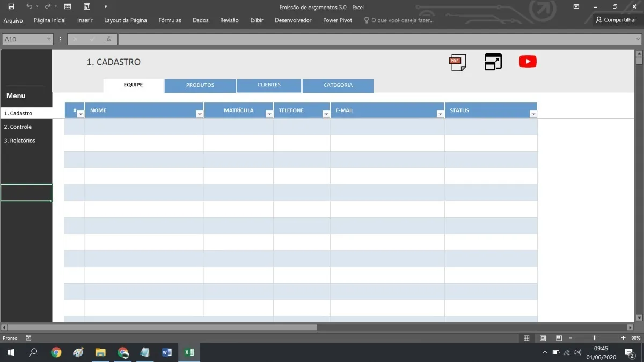
Task: Select the EQUIPE tab
Action: pos(133,85)
